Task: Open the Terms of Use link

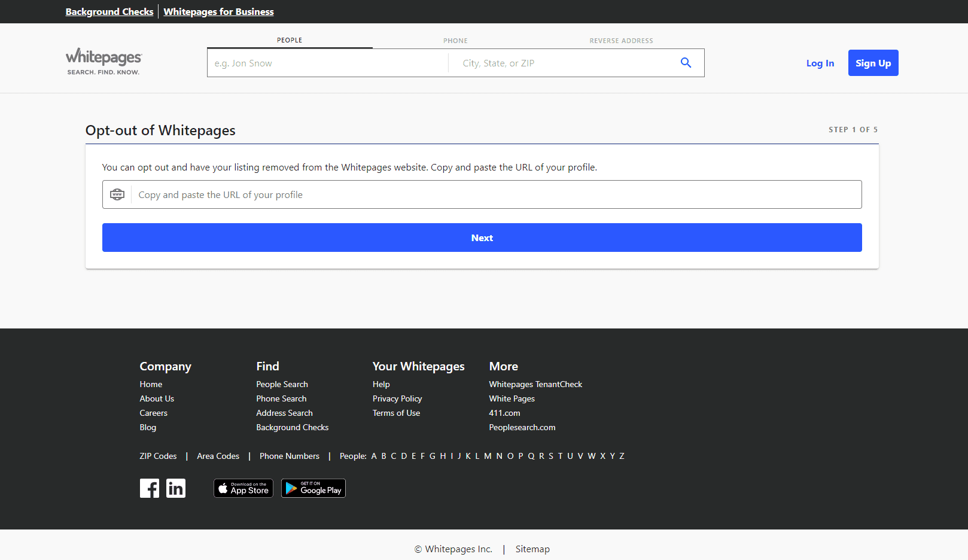Action: (x=396, y=413)
